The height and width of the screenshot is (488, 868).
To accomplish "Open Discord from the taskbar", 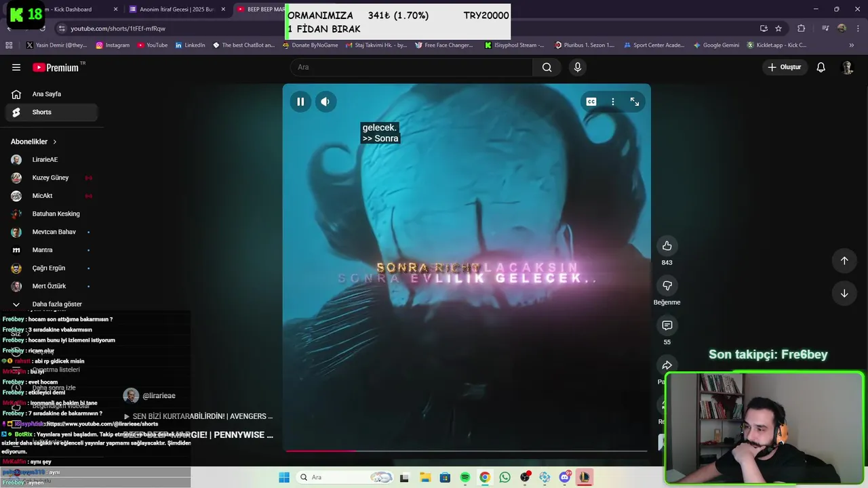I will 565,477.
